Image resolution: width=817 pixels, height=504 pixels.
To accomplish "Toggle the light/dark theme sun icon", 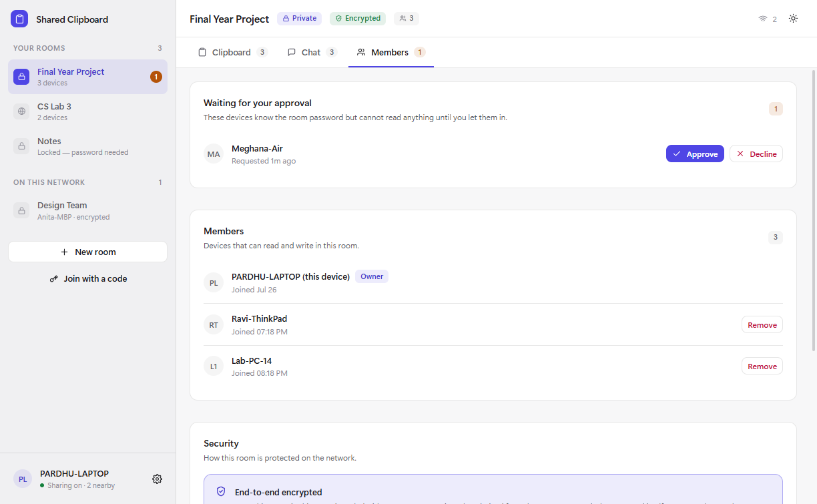I will [x=793, y=19].
